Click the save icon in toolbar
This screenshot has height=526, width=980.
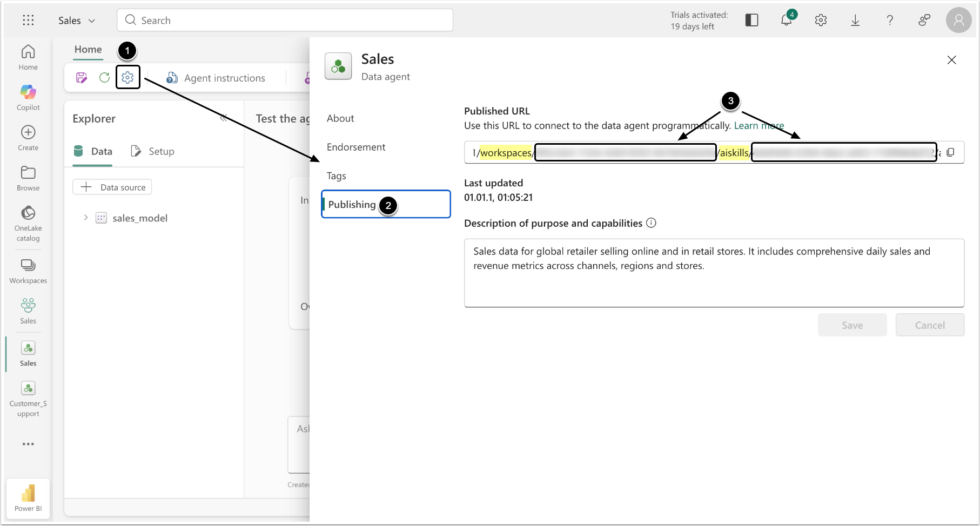coord(82,78)
